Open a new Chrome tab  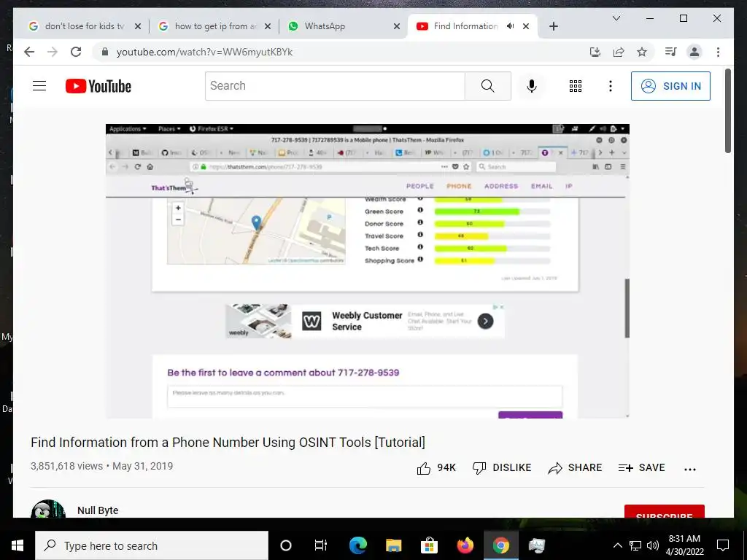[553, 26]
